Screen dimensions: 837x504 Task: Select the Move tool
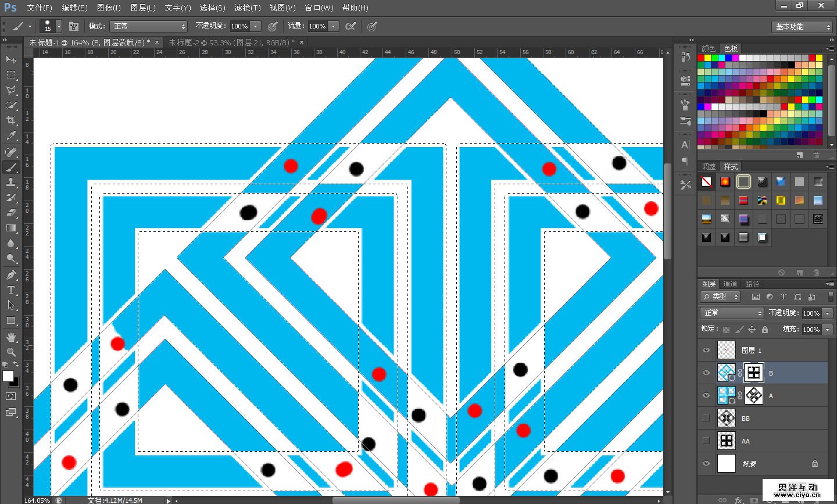coord(11,59)
